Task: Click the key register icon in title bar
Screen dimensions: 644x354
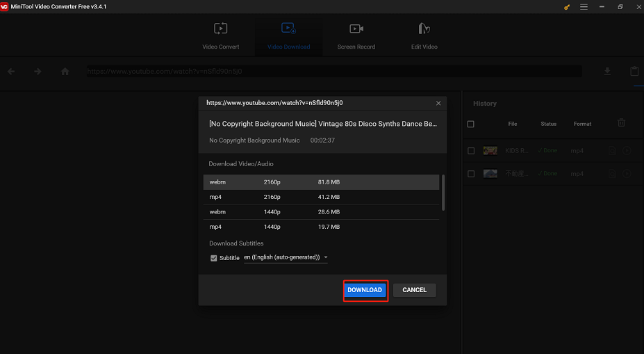Action: [x=567, y=7]
